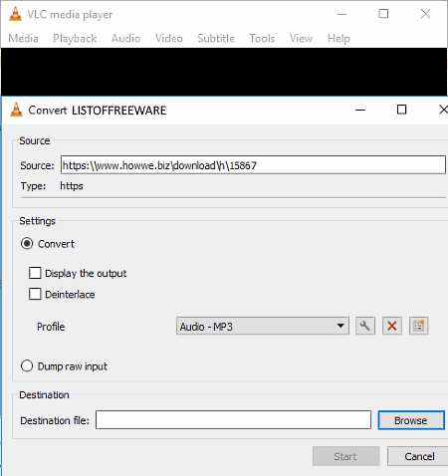Click the 'https' type value text
Image resolution: width=448 pixels, height=476 pixels.
tap(72, 186)
